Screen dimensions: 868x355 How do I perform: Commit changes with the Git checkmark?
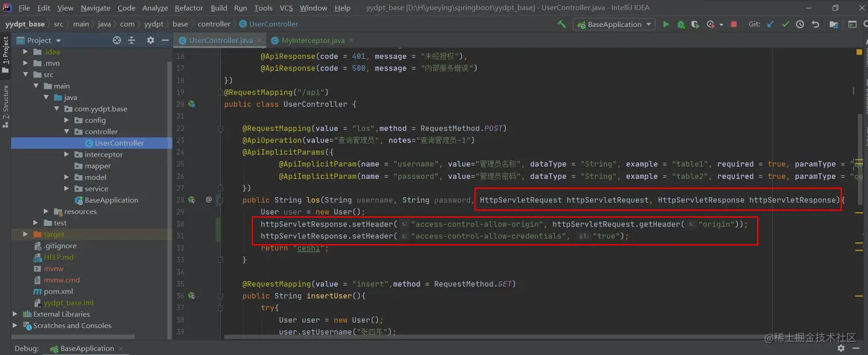click(x=785, y=24)
